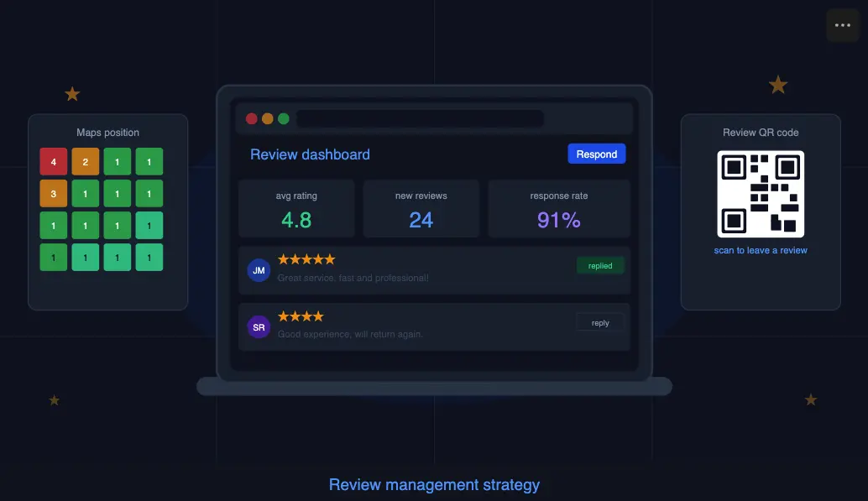This screenshot has height=501, width=868.
Task: Click a green "1" cell in the Maps grid
Action: tap(117, 161)
